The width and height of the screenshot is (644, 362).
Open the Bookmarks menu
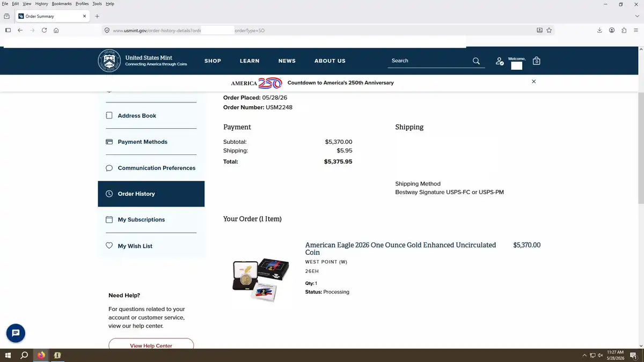62,4
